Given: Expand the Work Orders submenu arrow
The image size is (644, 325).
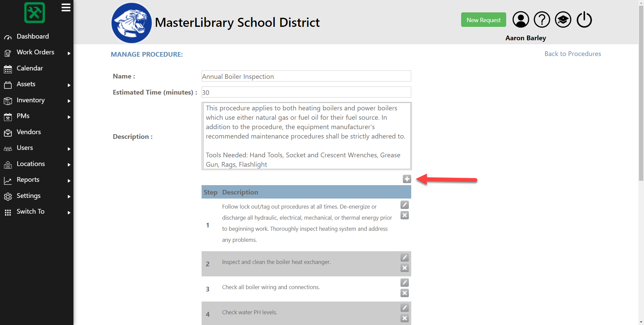Looking at the screenshot, I should pyautogui.click(x=69, y=53).
